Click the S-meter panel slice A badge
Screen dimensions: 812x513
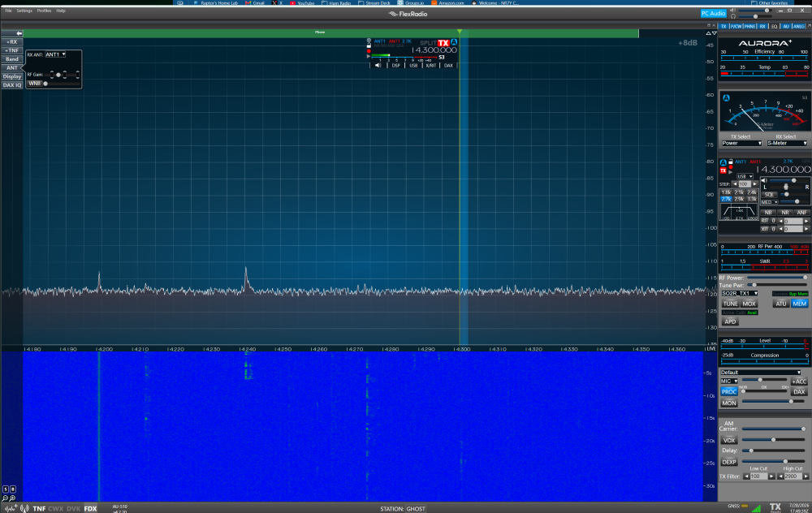point(726,98)
